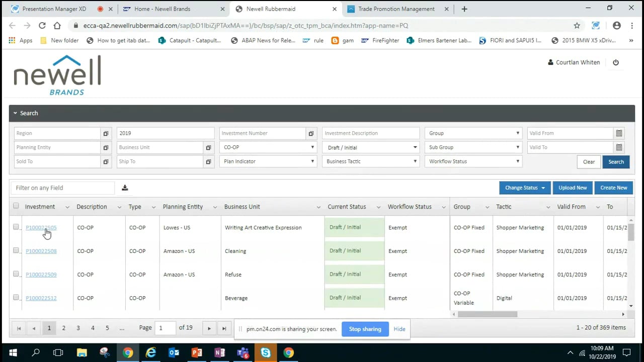Click the Clear button
Screen dimensions: 644x362
pyautogui.click(x=589, y=162)
